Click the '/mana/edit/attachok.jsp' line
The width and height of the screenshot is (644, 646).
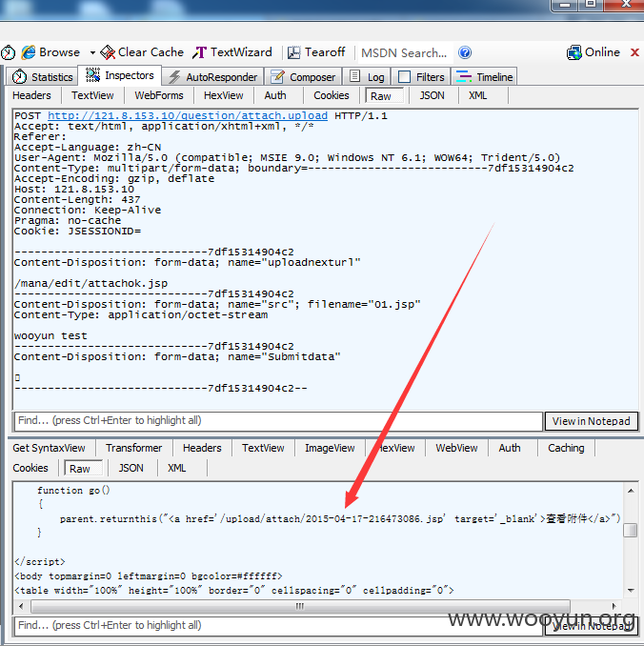click(x=91, y=283)
